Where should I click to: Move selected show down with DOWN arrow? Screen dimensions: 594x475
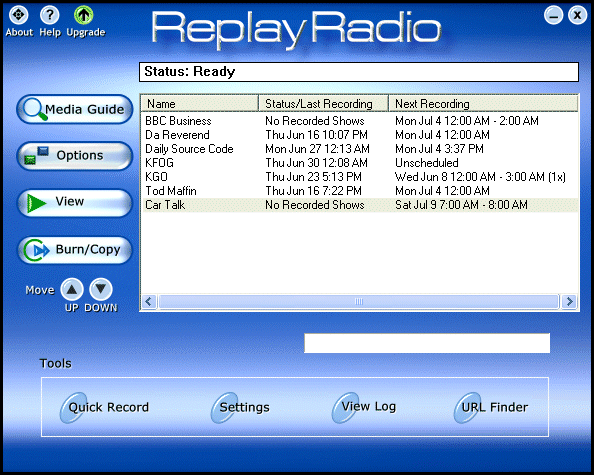[x=101, y=289]
